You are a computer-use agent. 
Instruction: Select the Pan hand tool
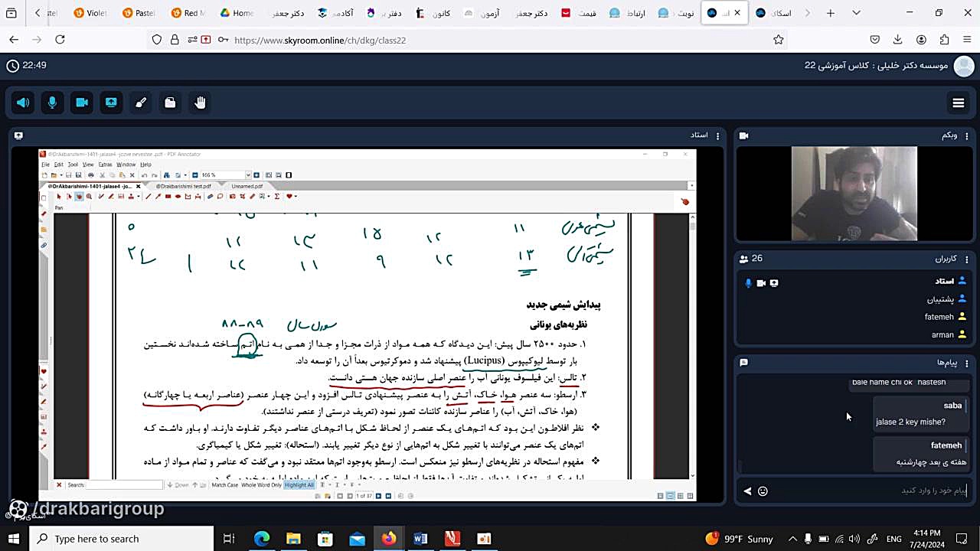(x=79, y=196)
